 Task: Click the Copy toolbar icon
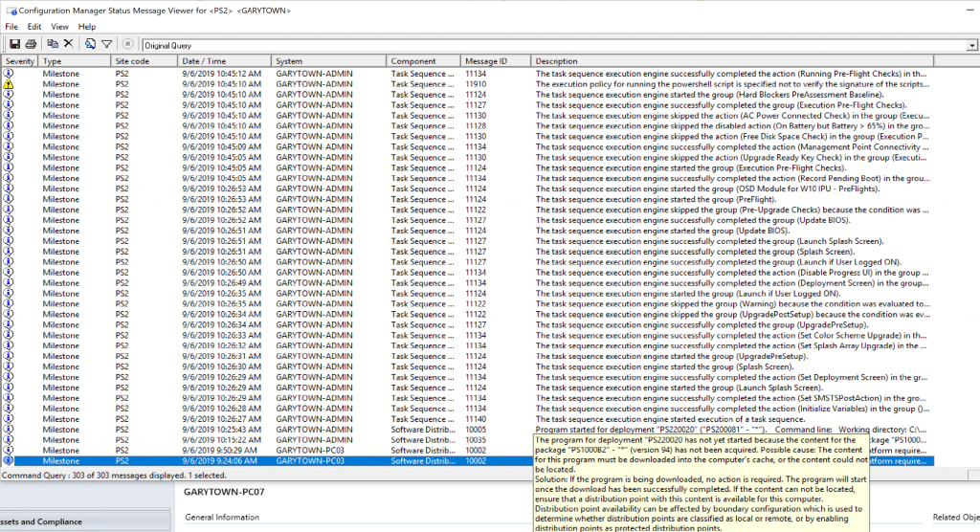point(53,44)
